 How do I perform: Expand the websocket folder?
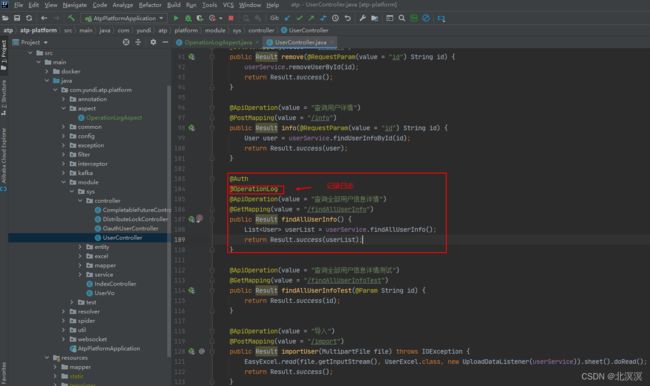tap(63, 339)
